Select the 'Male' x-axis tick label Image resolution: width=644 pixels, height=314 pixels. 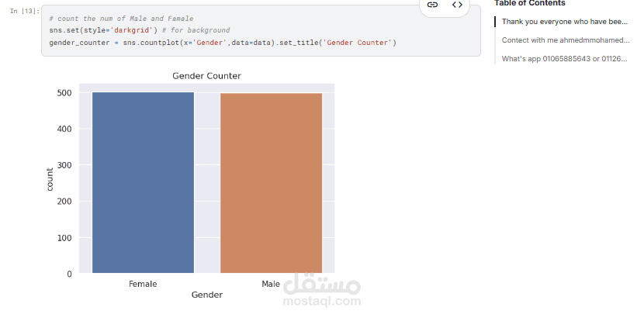[271, 284]
